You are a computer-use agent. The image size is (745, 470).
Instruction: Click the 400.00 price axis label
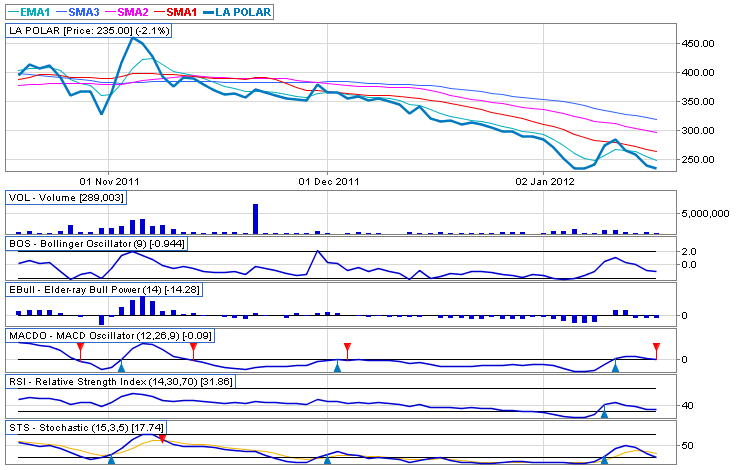[x=697, y=73]
